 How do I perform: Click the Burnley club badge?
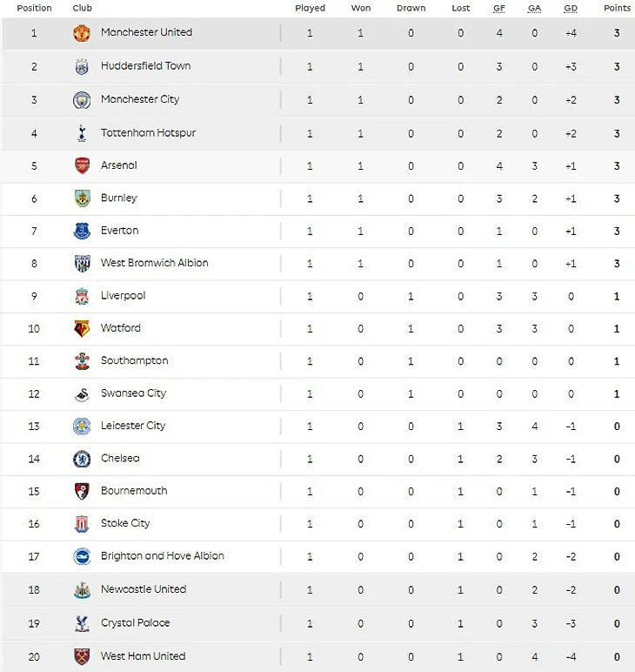click(x=82, y=198)
